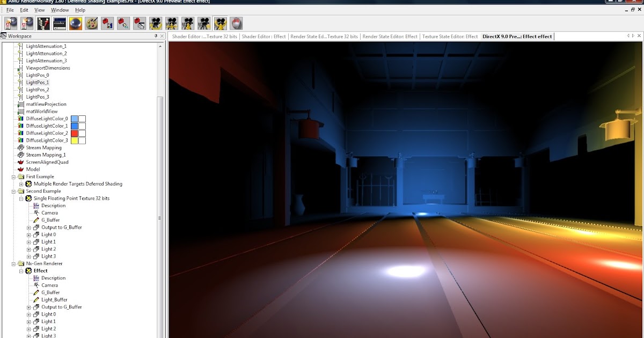This screenshot has height=338, width=644.
Task: Select LightAttenuation_1 variable
Action: click(x=46, y=46)
